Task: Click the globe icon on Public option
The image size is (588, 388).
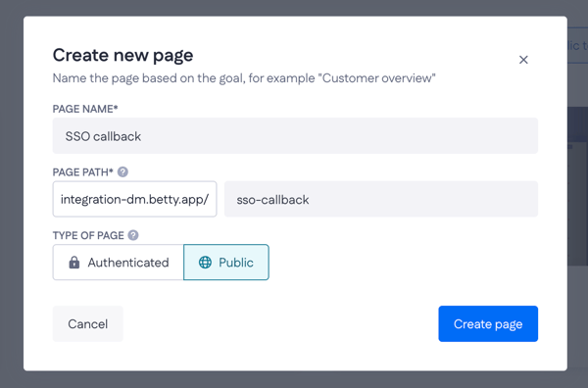Action: point(205,262)
